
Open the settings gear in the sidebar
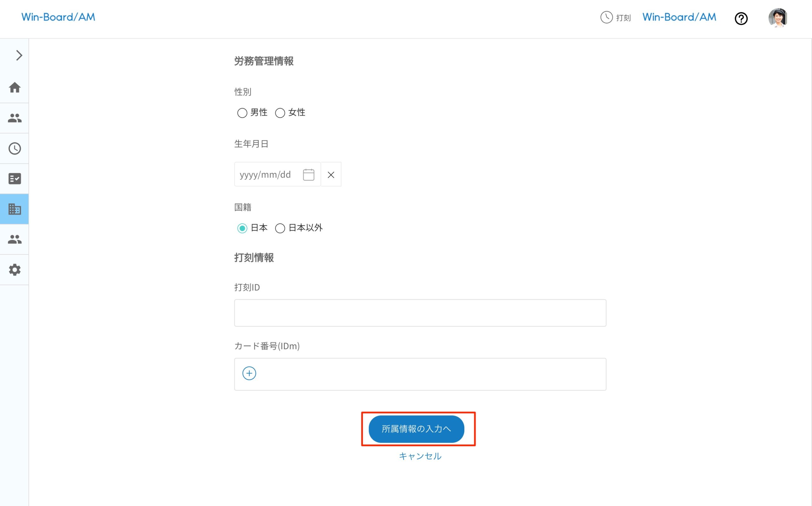click(15, 270)
